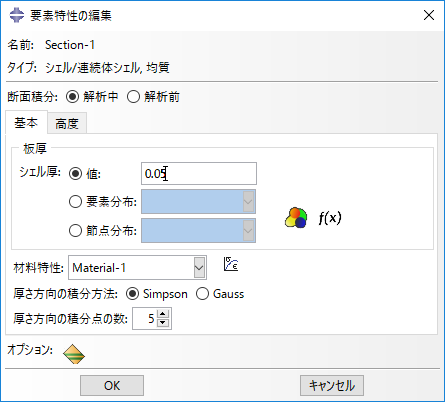Click the OK button
This screenshot has width=445, height=402.
point(112,385)
